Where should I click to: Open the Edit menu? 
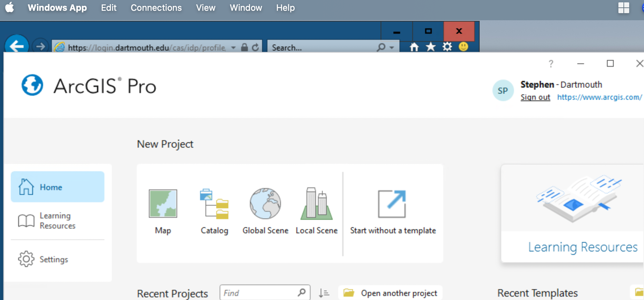(x=109, y=7)
